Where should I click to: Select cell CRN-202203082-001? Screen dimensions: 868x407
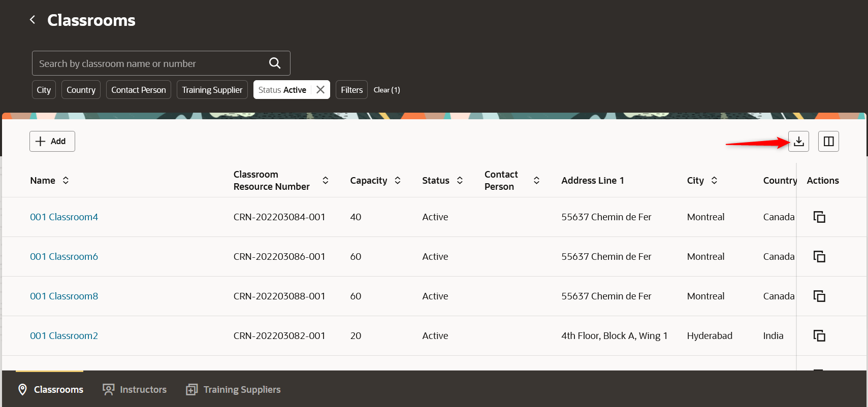(x=279, y=335)
